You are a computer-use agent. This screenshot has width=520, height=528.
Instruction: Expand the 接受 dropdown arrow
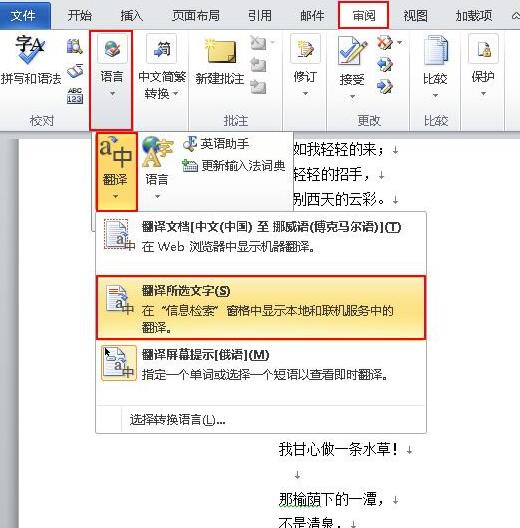(x=352, y=97)
